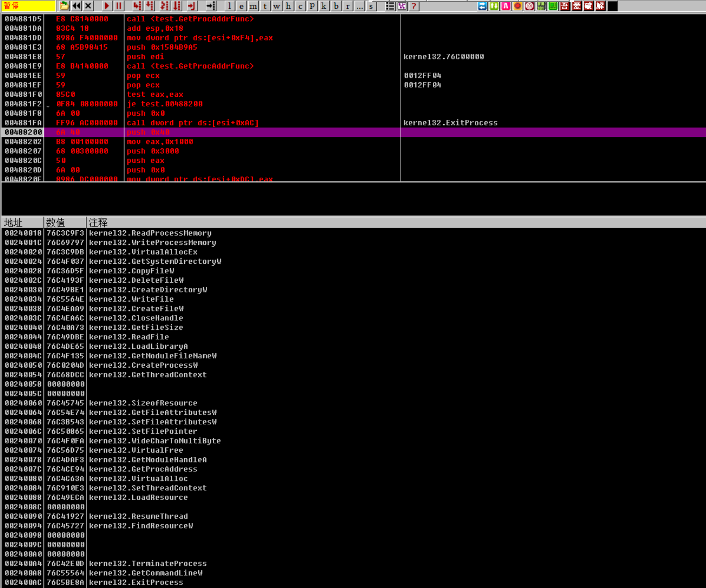706x588 pixels.
Task: Click the red '爱' toolbar icon
Action: [577, 6]
